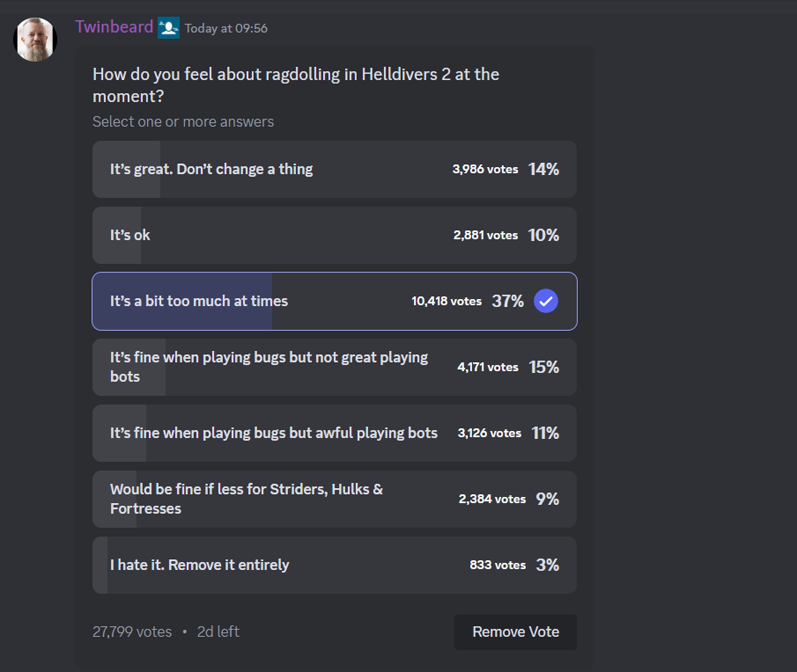Click the "2d left" poll timer
This screenshot has width=797, height=672.
(218, 632)
